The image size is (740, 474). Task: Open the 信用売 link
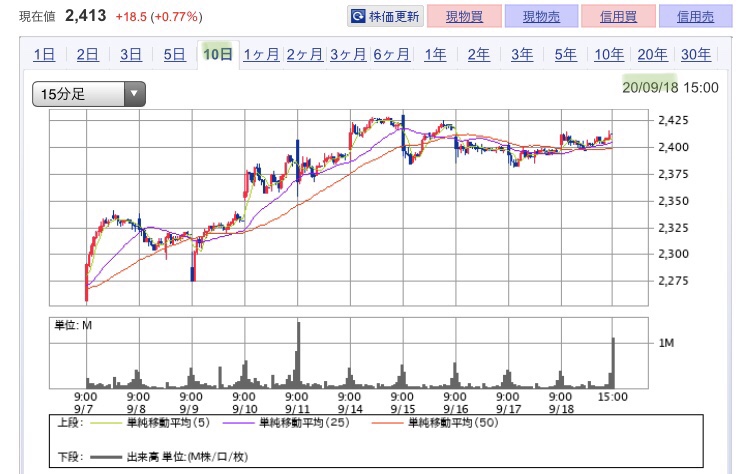click(x=695, y=17)
